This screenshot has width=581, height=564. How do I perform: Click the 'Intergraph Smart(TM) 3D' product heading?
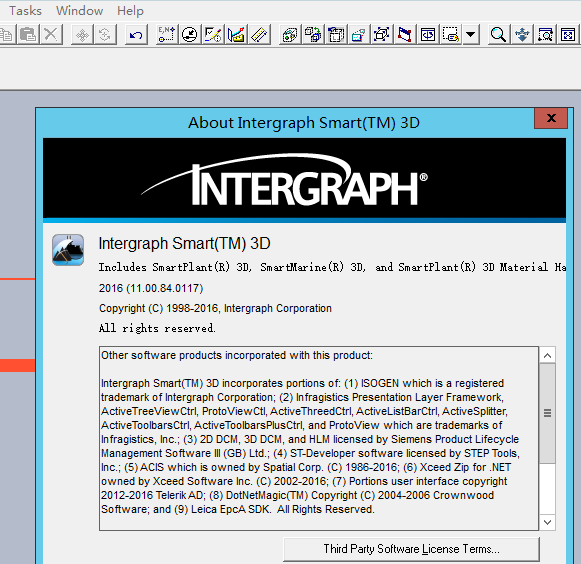(185, 243)
